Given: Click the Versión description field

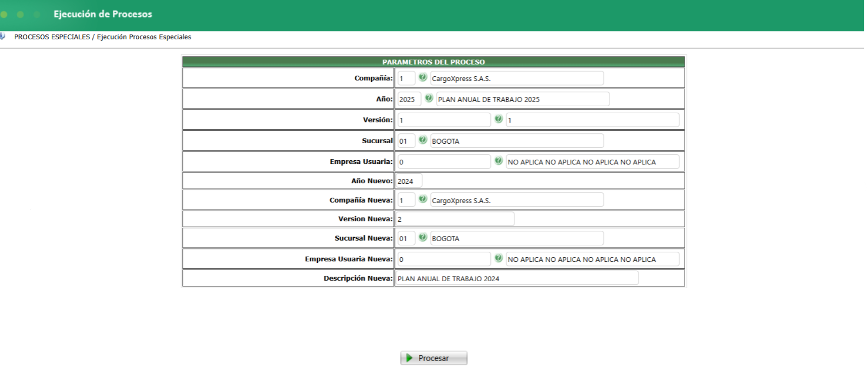Looking at the screenshot, I should (x=593, y=120).
